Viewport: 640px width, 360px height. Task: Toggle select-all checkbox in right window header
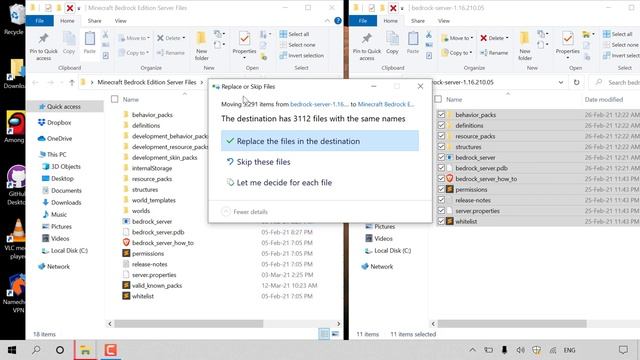(x=438, y=99)
